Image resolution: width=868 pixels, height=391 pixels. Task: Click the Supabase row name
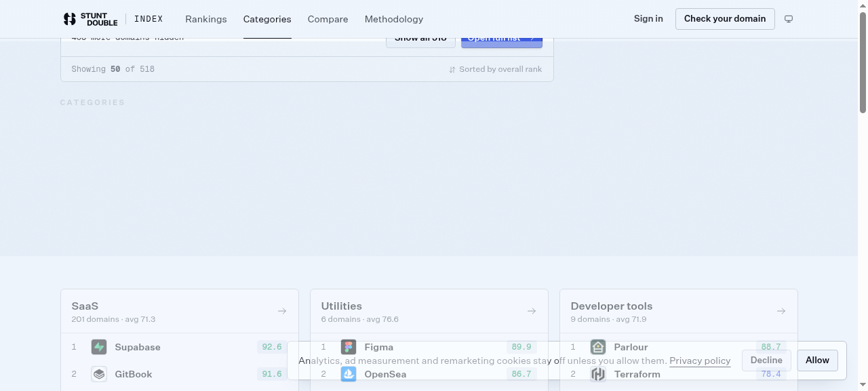click(138, 347)
